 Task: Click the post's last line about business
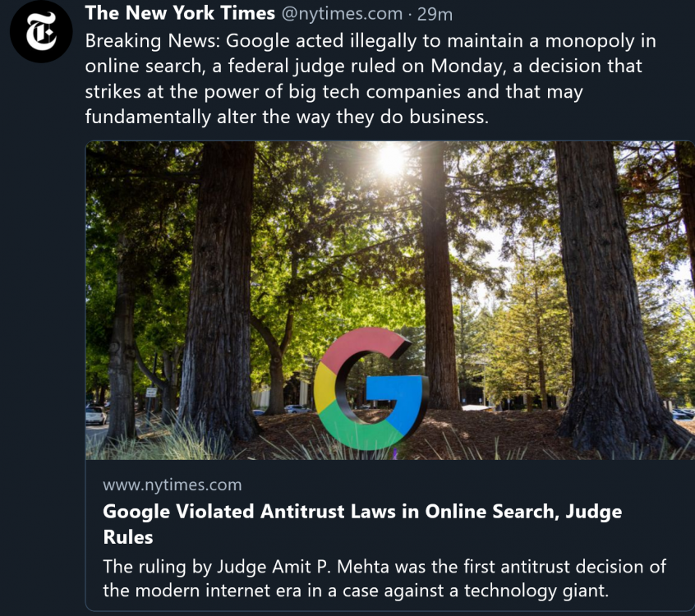(x=287, y=117)
